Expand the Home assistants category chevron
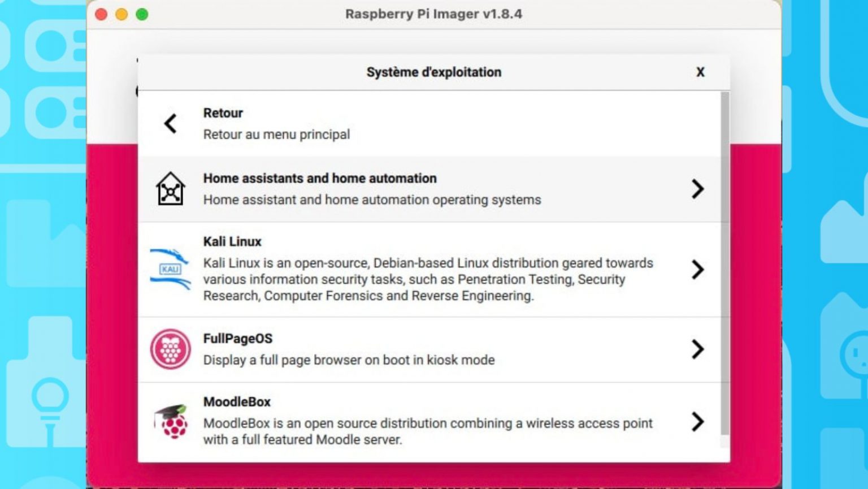The height and width of the screenshot is (489, 868). click(x=697, y=189)
